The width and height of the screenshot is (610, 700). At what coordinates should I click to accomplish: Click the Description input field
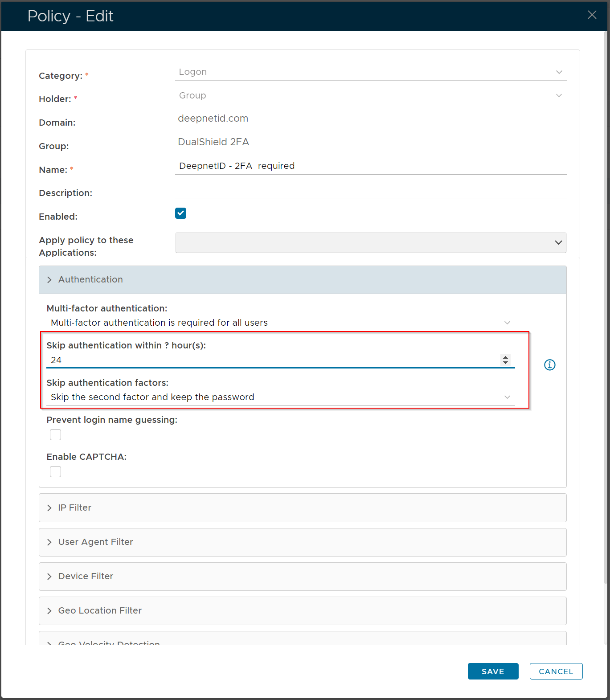point(370,190)
